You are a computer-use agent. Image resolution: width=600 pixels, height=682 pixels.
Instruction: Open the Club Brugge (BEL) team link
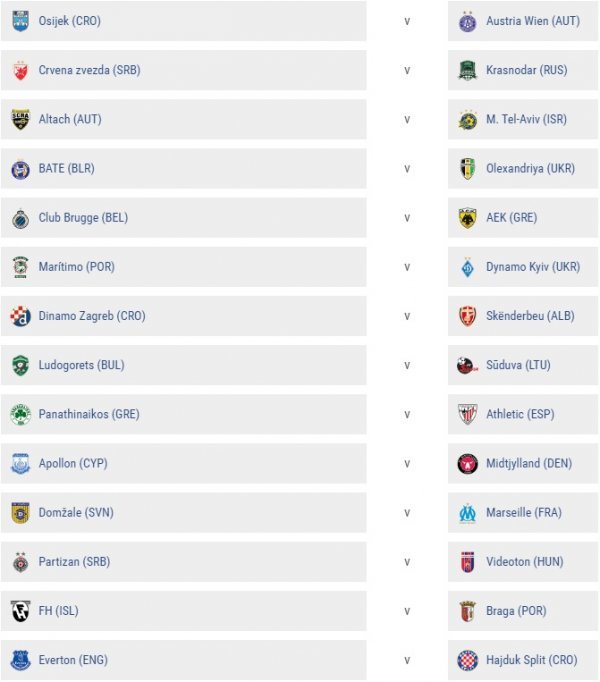(x=83, y=217)
